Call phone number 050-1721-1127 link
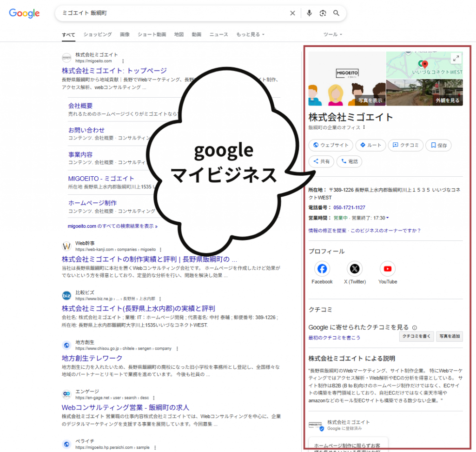 click(349, 207)
